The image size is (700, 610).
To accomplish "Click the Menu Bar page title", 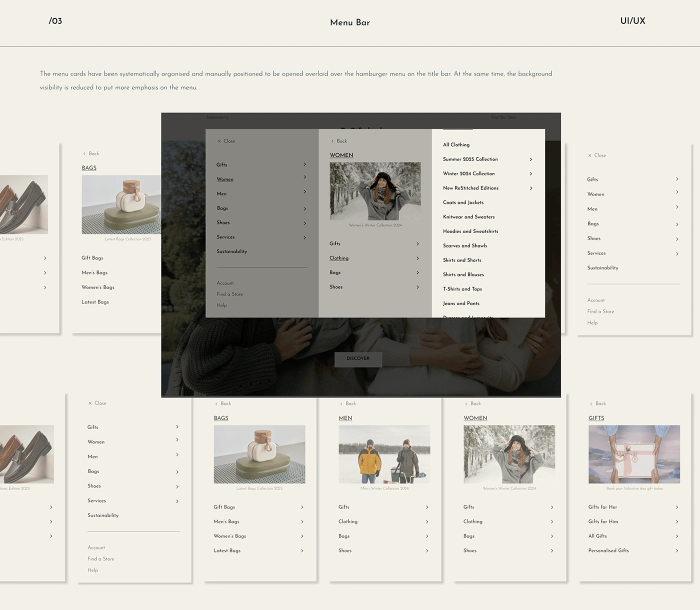I will pyautogui.click(x=350, y=22).
